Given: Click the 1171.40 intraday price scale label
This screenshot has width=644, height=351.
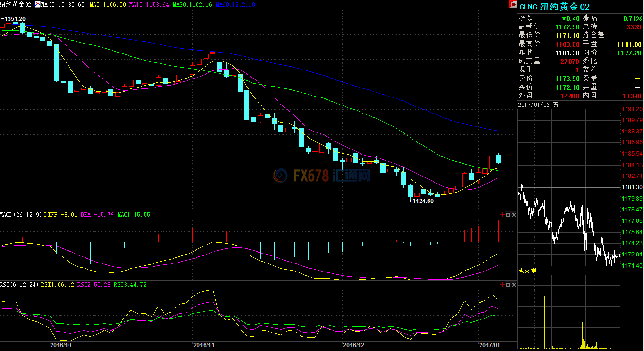Looking at the screenshot, I should point(632,266).
